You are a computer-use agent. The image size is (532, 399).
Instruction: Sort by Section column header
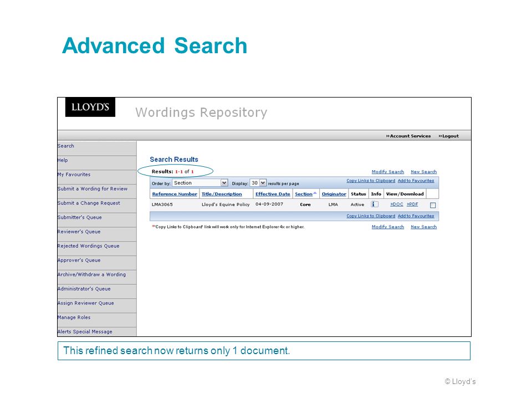[x=304, y=194]
